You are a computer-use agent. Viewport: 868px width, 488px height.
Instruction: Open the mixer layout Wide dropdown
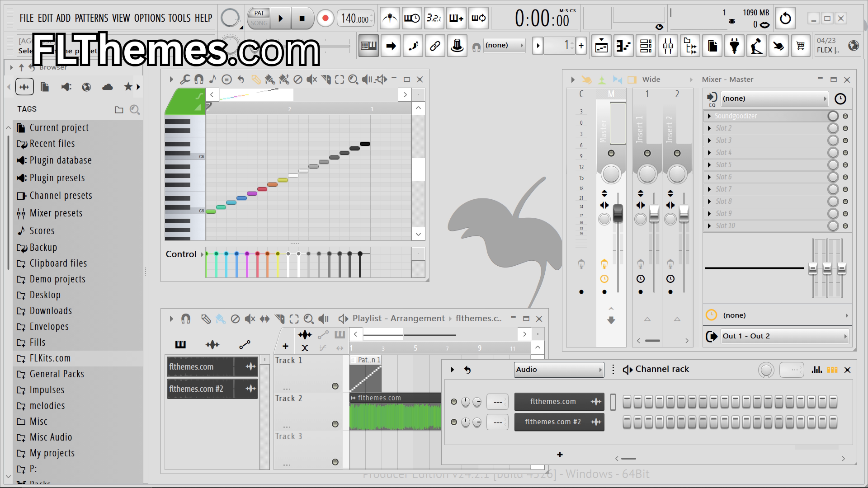[x=667, y=80]
